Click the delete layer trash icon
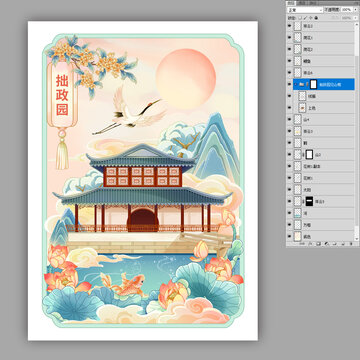Screen dimensions: 360x360 (351, 244)
